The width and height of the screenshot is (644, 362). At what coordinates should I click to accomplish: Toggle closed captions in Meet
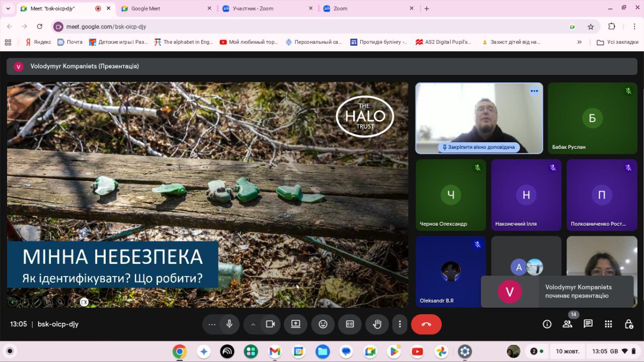tap(350, 324)
